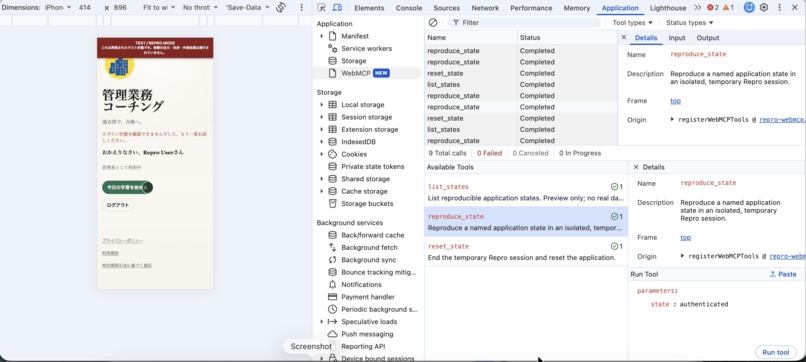
Task: Click the green 今日の学習 start button
Action: pyautogui.click(x=127, y=188)
